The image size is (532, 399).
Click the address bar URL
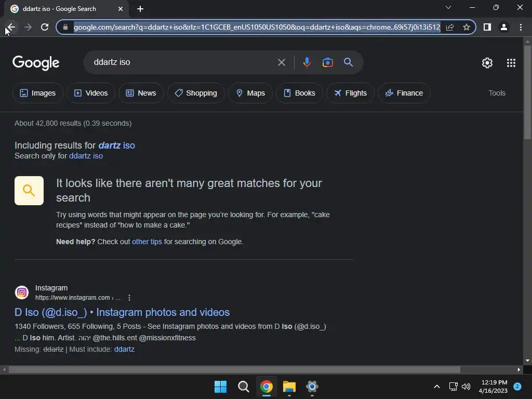(257, 27)
